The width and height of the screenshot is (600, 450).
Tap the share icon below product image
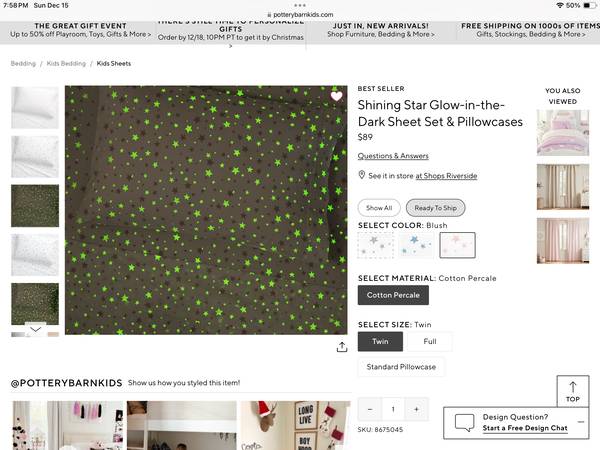pos(342,347)
